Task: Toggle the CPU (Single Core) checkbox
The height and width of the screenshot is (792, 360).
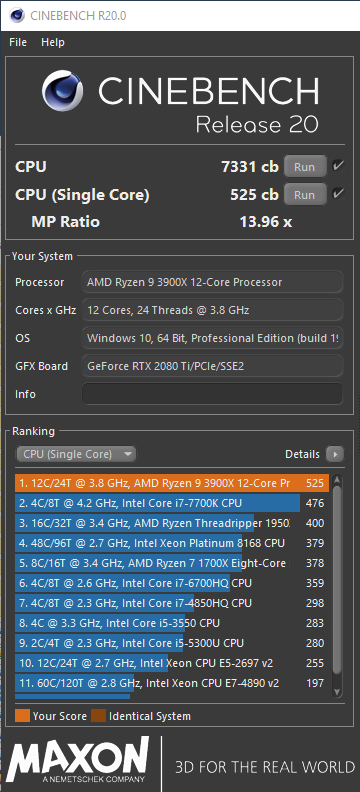Action: point(338,193)
